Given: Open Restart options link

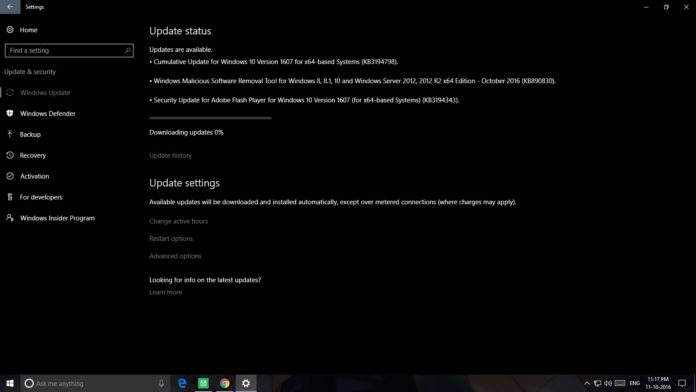Looking at the screenshot, I should click(171, 238).
